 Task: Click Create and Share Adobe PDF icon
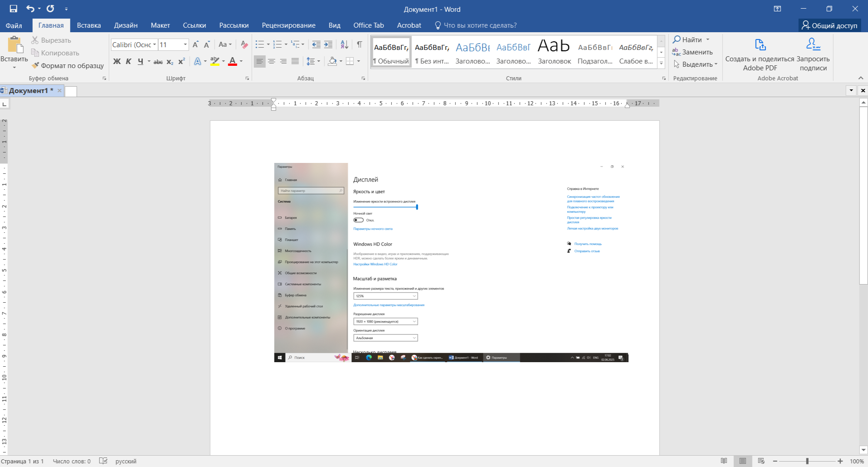pyautogui.click(x=760, y=44)
